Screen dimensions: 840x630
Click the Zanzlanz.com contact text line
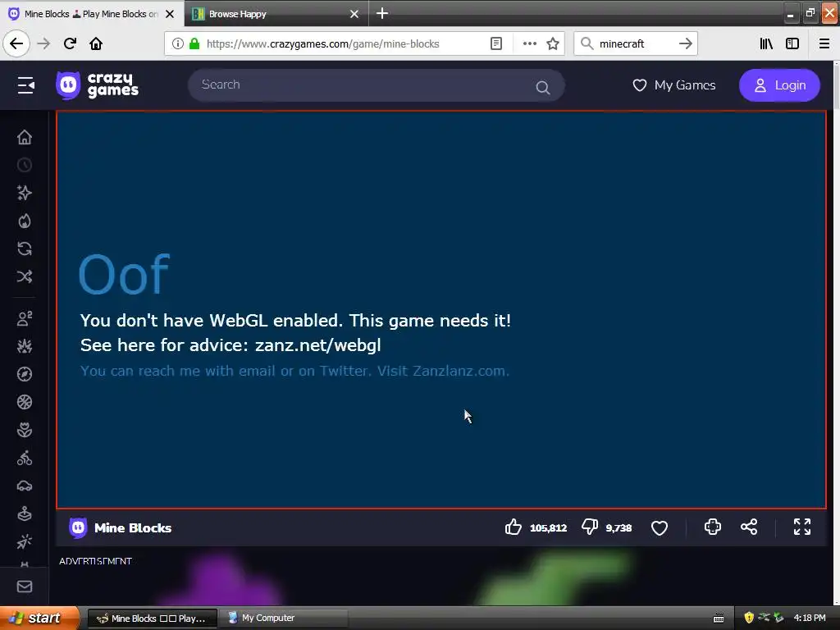(294, 371)
